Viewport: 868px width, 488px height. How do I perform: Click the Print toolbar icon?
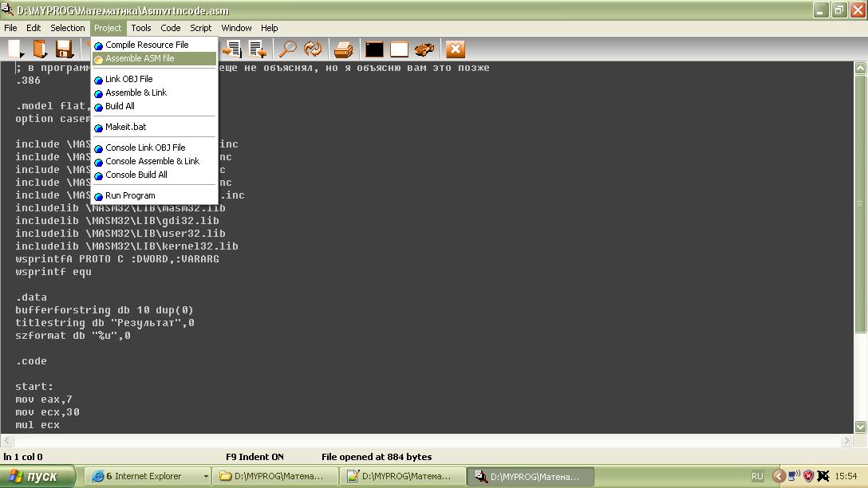pos(343,49)
